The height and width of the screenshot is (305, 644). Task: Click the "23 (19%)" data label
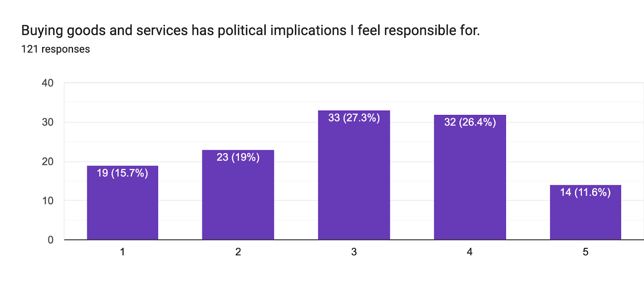pos(238,157)
